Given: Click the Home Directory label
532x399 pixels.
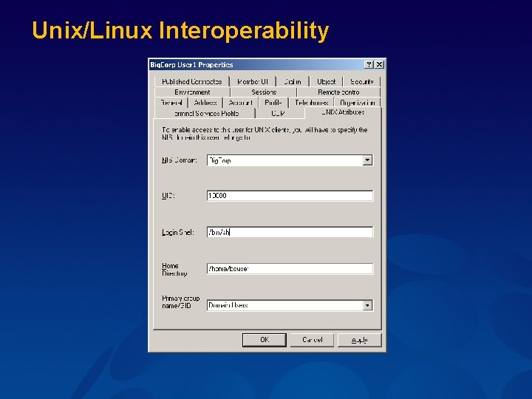Looking at the screenshot, I should tap(174, 270).
